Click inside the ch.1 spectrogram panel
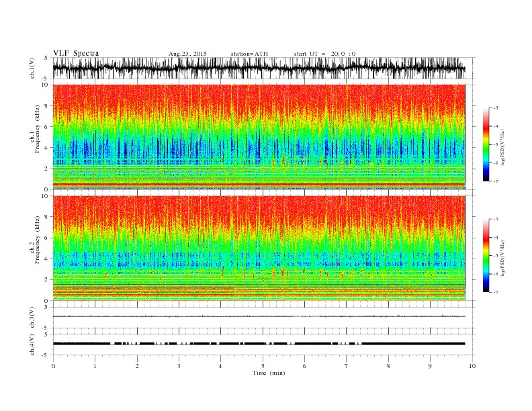Screen dimensions: 532x411 point(259,137)
